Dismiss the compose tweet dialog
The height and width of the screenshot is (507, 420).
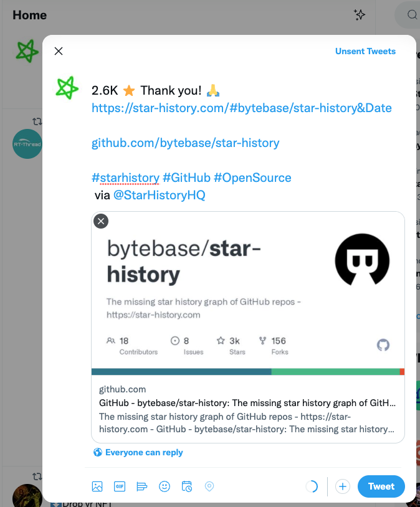[59, 51]
